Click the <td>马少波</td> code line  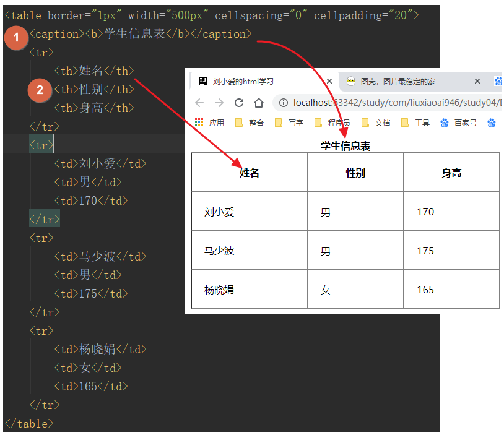(x=100, y=256)
